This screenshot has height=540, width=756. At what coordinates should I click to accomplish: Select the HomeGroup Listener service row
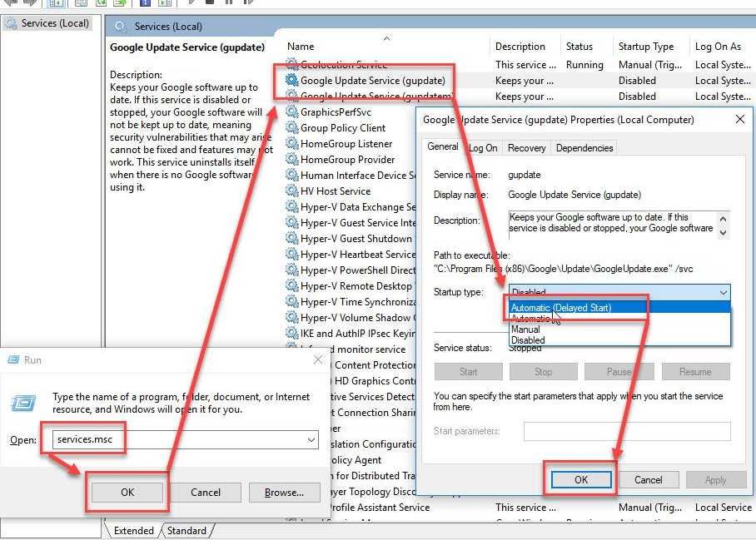point(346,144)
